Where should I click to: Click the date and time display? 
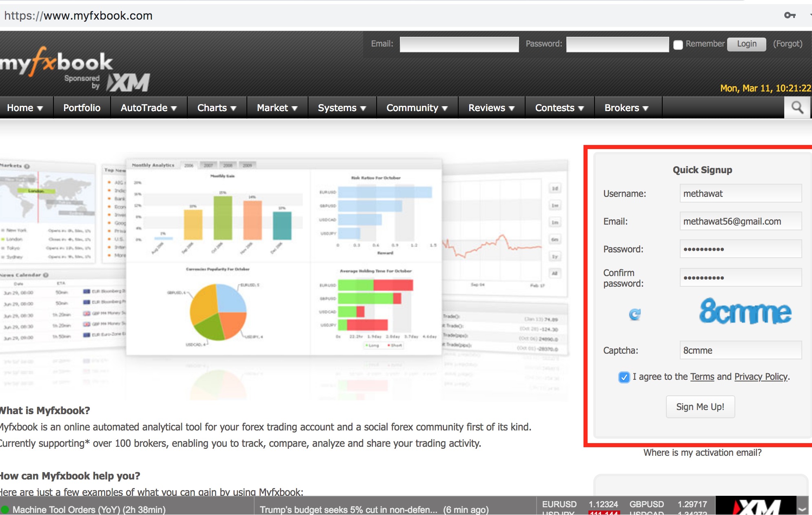click(766, 88)
